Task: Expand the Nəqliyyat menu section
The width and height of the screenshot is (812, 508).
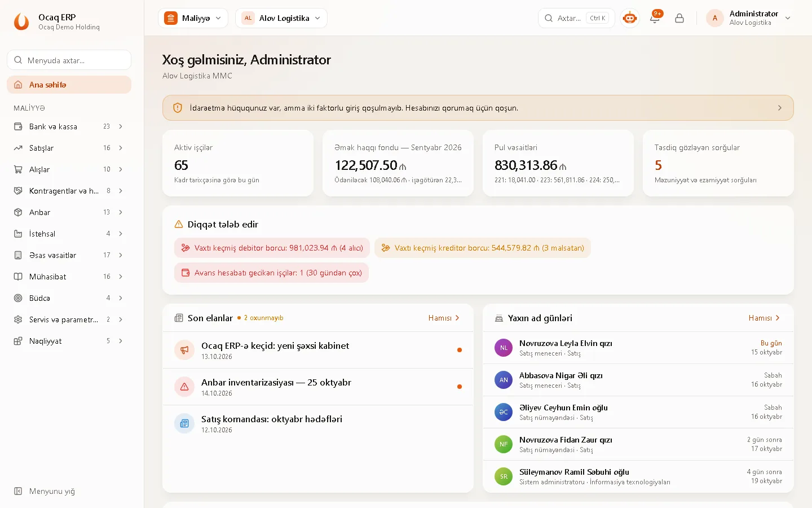Action: point(121,341)
